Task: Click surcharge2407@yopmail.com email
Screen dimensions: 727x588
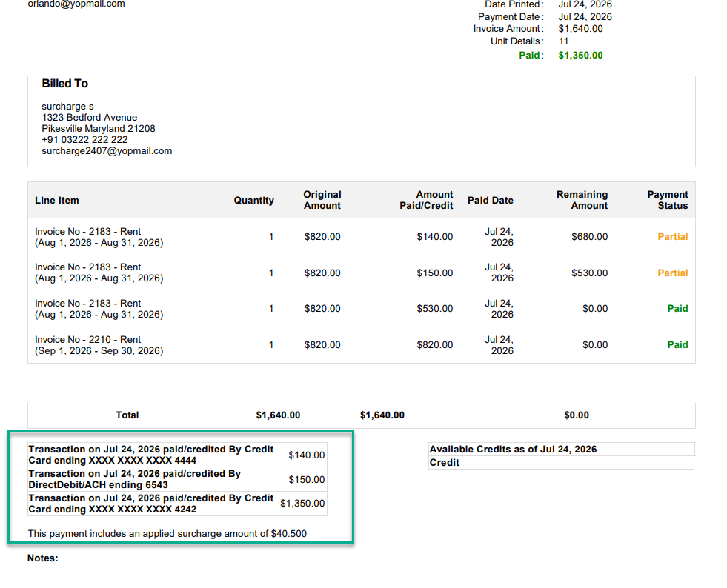Action: click(x=107, y=150)
